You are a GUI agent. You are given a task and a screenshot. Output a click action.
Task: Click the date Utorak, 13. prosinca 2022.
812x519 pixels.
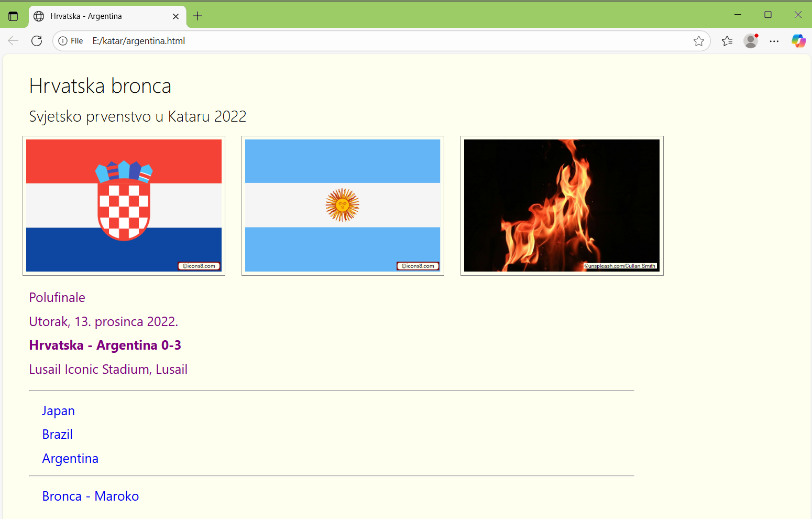coord(104,321)
